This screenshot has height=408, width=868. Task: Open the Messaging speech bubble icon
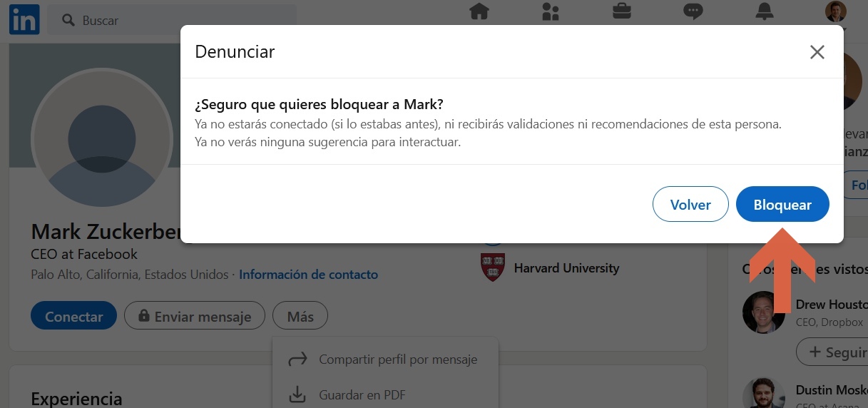click(x=693, y=11)
